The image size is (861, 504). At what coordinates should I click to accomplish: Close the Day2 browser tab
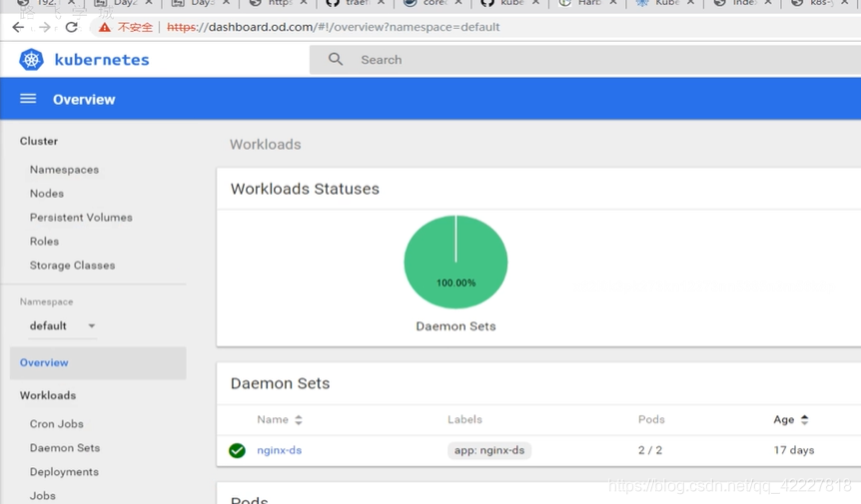click(148, 3)
